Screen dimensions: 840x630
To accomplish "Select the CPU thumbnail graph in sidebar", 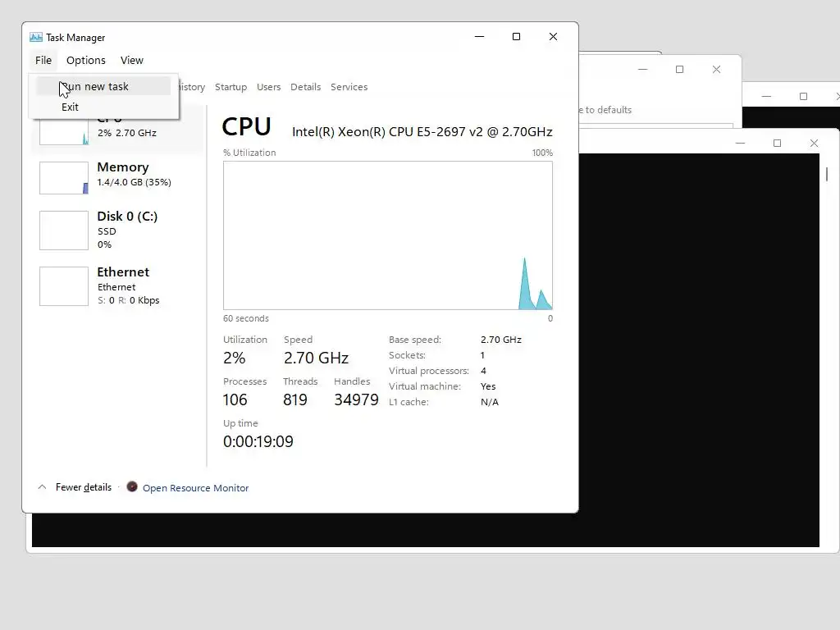I will coord(64,132).
